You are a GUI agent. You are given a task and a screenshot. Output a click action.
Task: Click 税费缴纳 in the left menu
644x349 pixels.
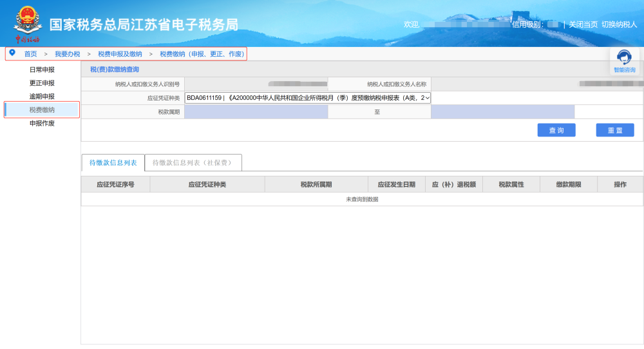42,110
